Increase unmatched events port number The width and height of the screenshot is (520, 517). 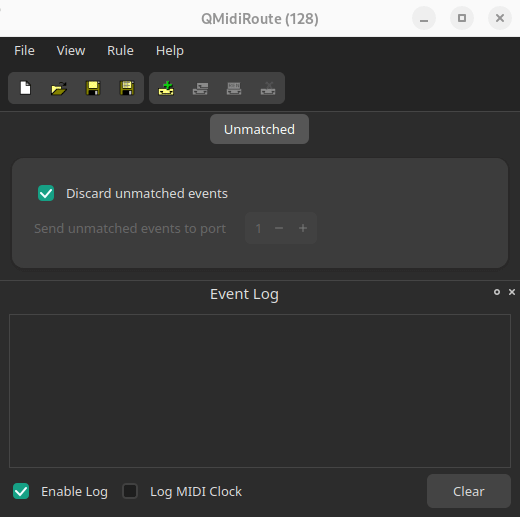pos(303,228)
